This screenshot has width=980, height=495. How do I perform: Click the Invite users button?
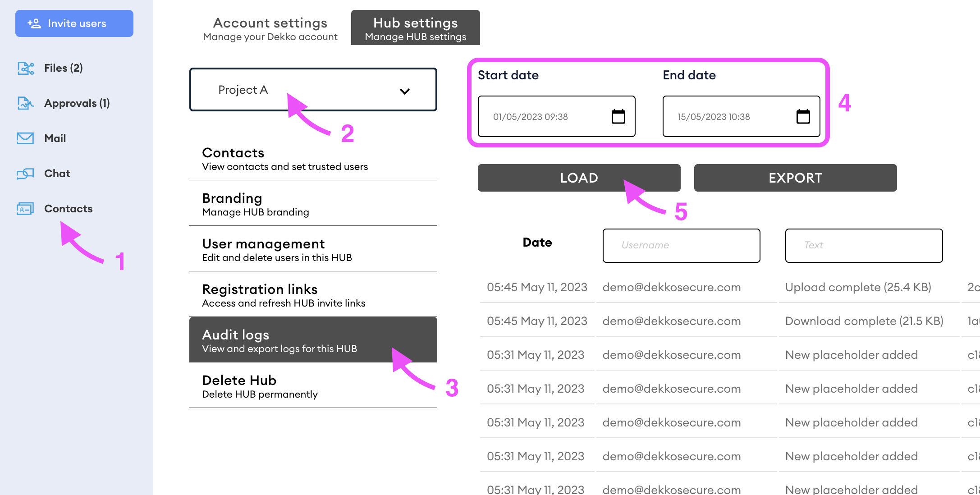[x=74, y=23]
